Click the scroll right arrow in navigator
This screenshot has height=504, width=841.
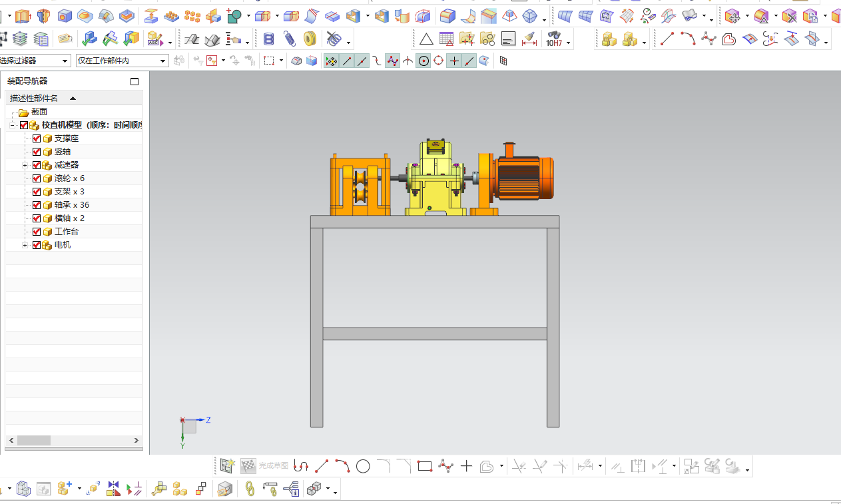coord(137,440)
